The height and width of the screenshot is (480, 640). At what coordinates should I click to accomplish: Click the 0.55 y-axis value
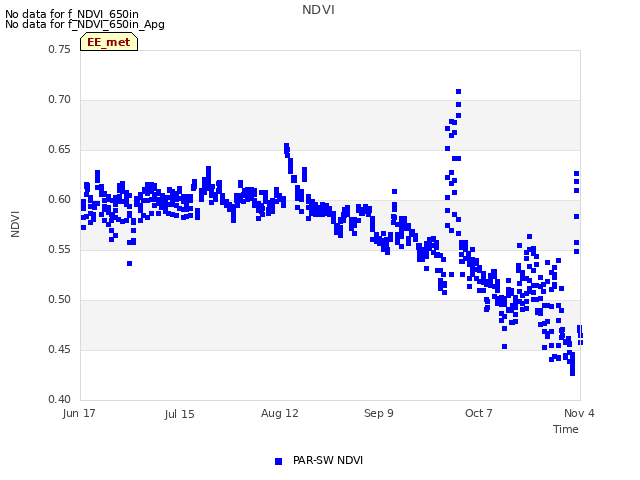(60, 249)
